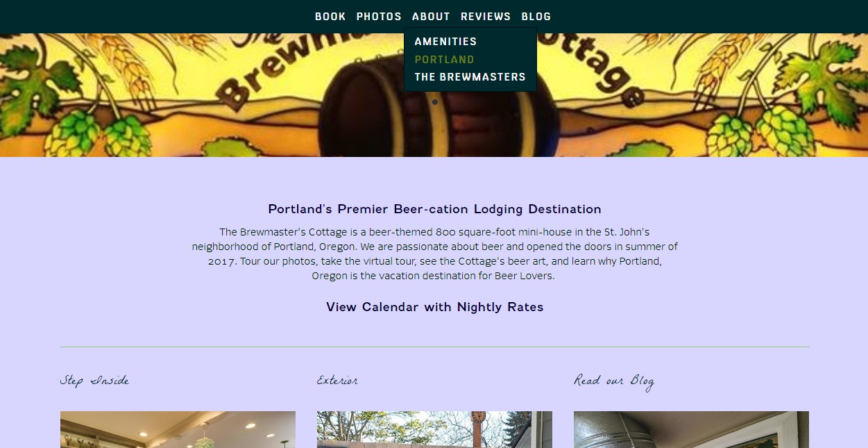
Task: Open the REVIEWS page
Action: [486, 17]
